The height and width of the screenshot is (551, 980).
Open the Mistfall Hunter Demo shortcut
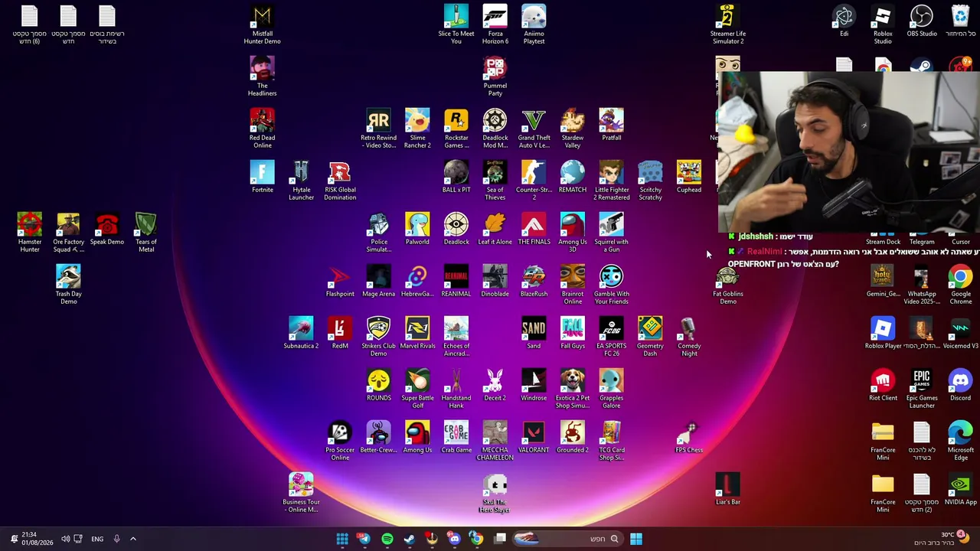click(263, 24)
